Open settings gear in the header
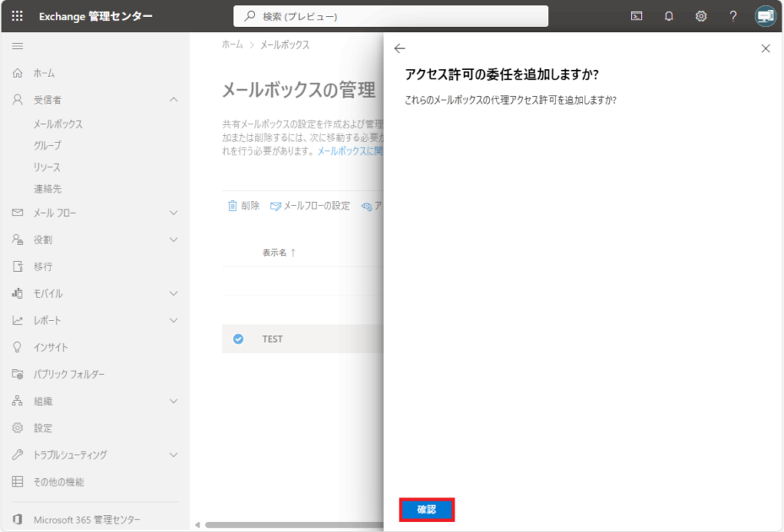Screen dimensions: 784x532 click(701, 16)
